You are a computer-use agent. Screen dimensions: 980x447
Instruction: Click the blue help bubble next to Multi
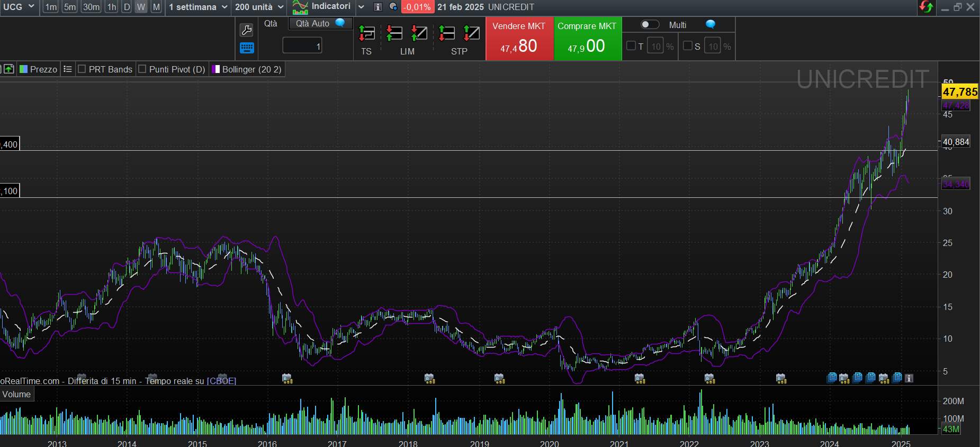(711, 24)
